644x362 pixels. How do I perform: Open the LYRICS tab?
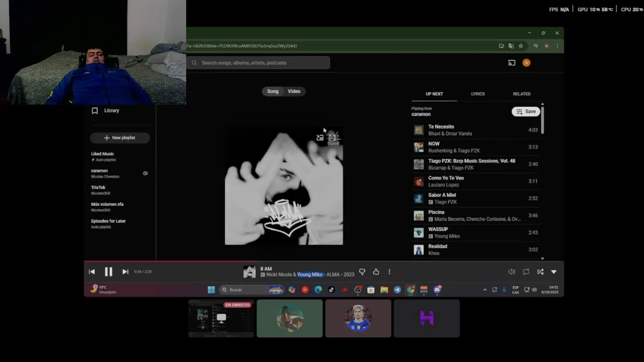[x=478, y=94]
